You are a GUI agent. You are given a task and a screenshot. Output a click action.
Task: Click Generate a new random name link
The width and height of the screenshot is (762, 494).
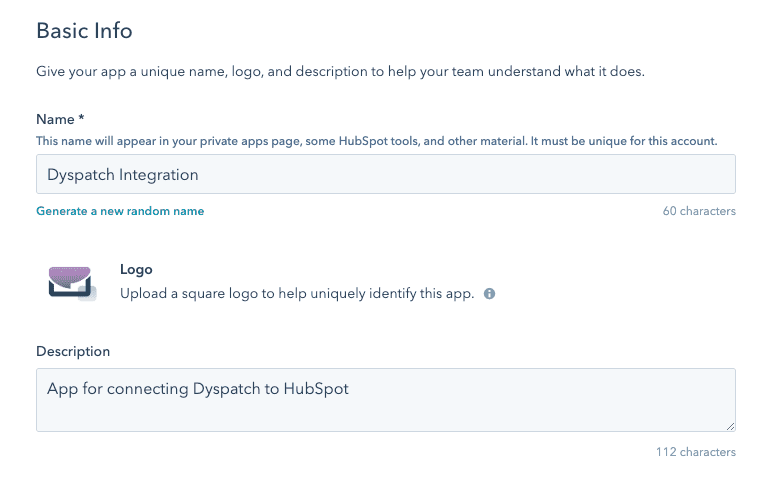120,211
